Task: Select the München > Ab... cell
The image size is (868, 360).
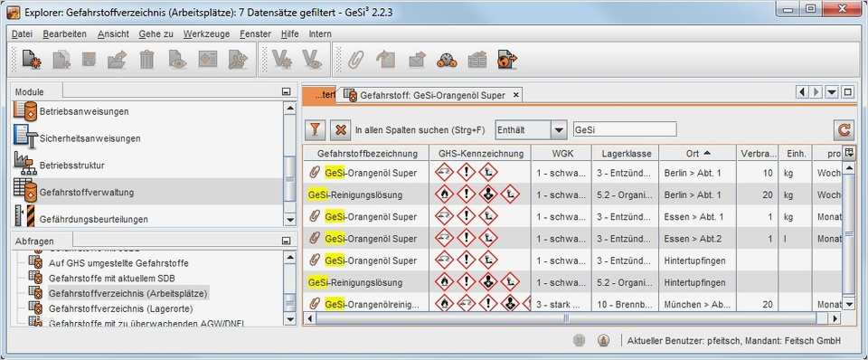Action: click(x=697, y=304)
